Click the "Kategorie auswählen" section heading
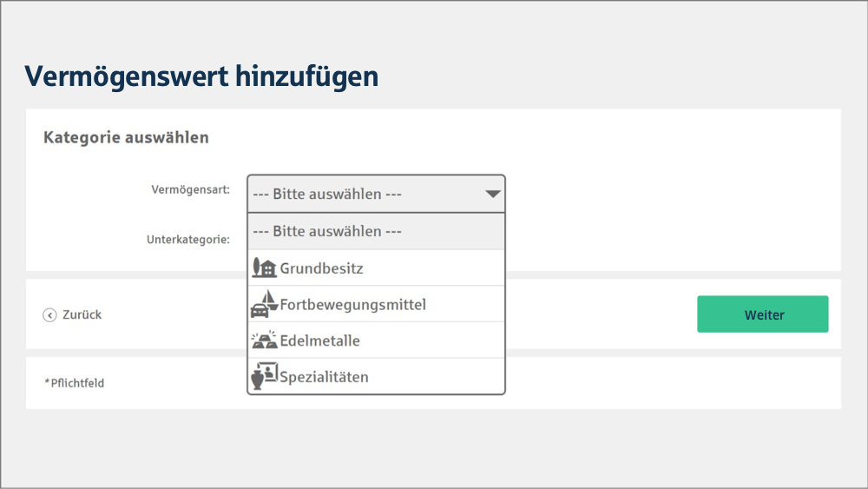The height and width of the screenshot is (489, 868). (x=126, y=137)
